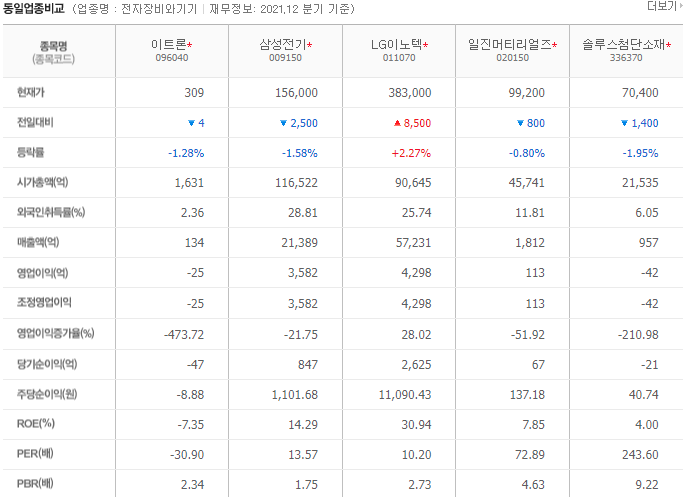This screenshot has height=497, width=684.
Task: Click the PBR(배) row label
Action: [x=35, y=483]
